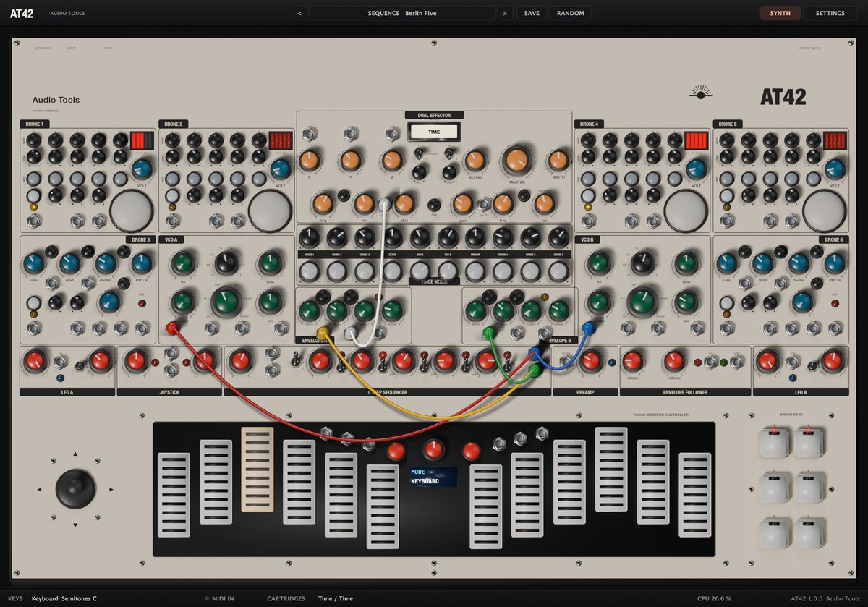Toggle the first Drone Keys button
Viewport: 868px width, 607px height.
[774, 443]
